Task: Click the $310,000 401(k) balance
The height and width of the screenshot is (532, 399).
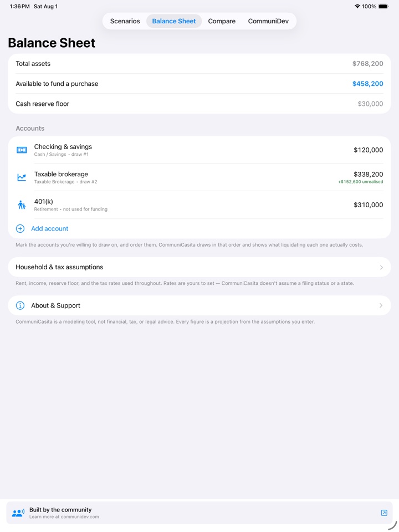Action: [368, 204]
